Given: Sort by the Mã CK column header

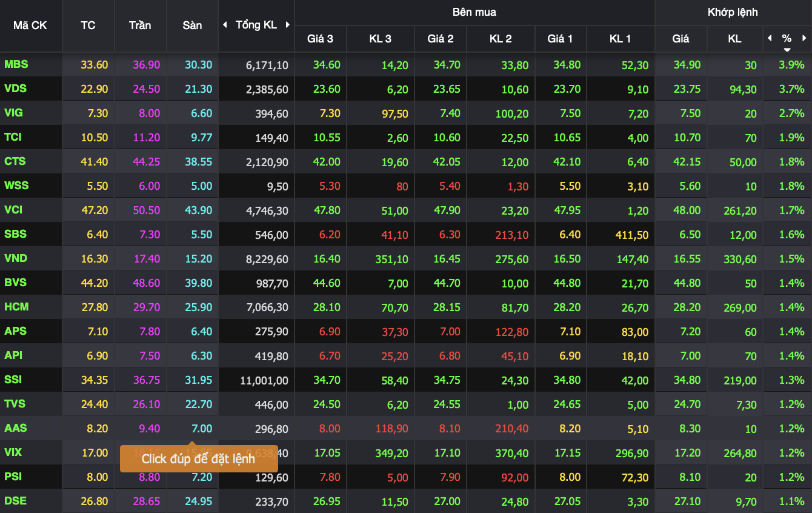Looking at the screenshot, I should 30,25.
